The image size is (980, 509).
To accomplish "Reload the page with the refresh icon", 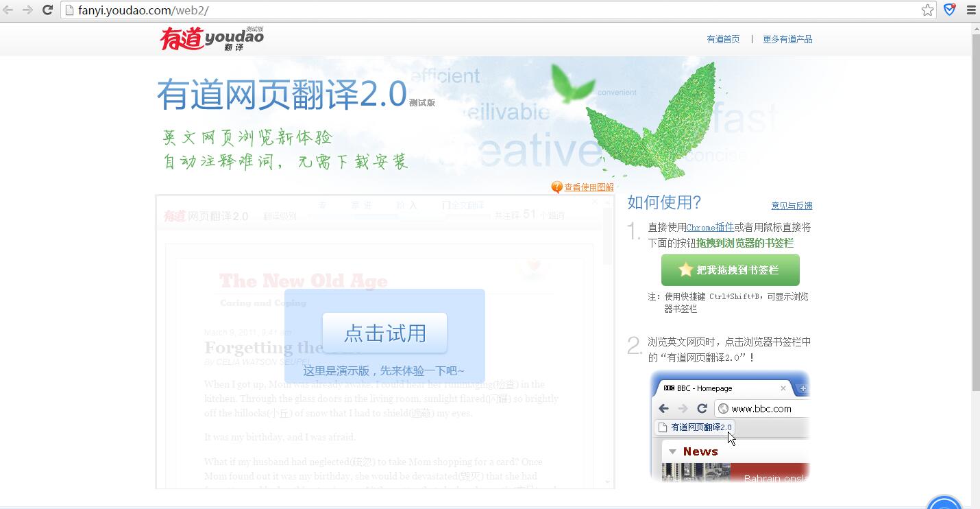I will 47,10.
